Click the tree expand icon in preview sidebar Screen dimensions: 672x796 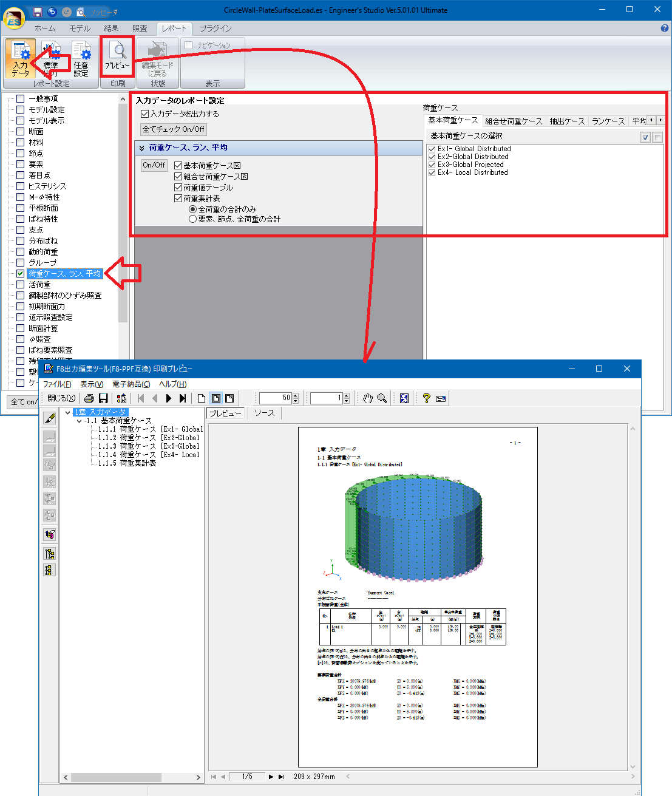pos(50,553)
